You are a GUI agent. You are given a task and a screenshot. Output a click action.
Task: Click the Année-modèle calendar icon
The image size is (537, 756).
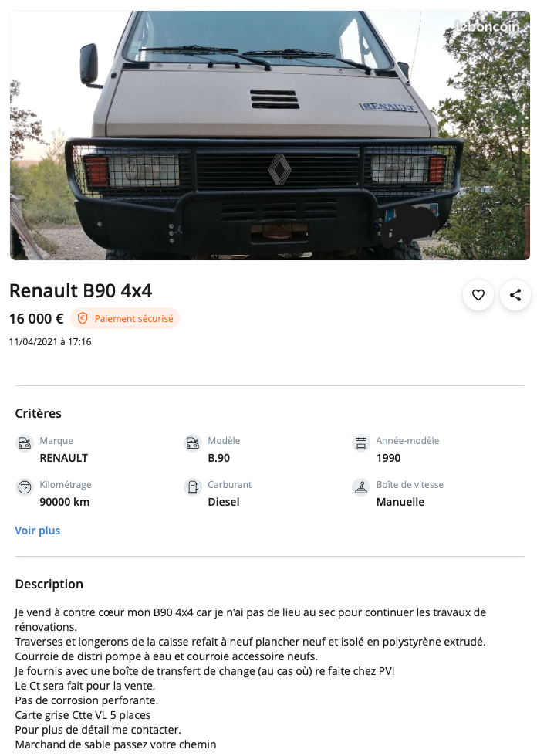click(x=361, y=443)
